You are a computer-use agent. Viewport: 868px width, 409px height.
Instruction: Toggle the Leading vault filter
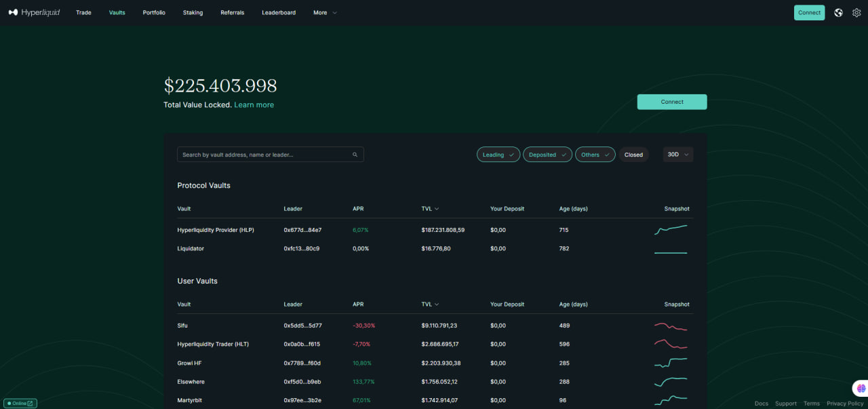point(498,155)
